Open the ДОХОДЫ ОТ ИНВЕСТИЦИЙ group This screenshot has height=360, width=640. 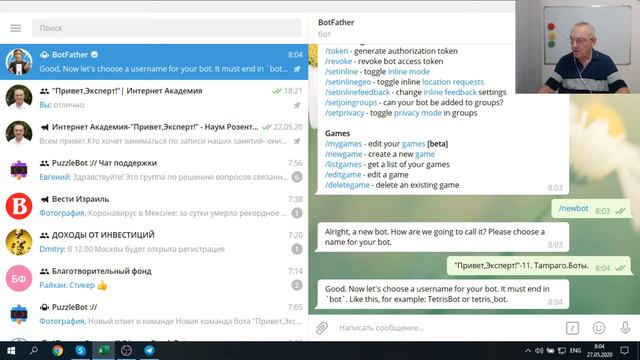coord(154,242)
